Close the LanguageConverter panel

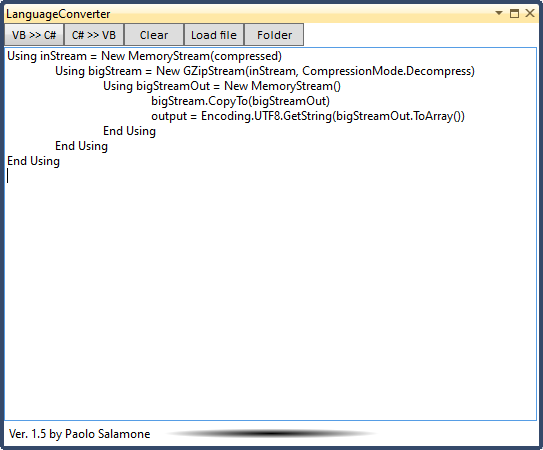(530, 13)
